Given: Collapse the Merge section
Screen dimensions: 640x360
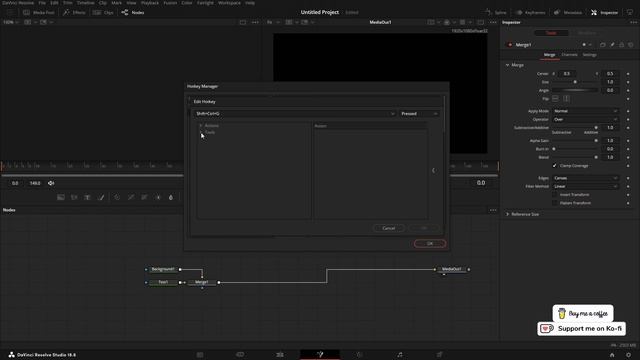Looking at the screenshot, I should 507,65.
